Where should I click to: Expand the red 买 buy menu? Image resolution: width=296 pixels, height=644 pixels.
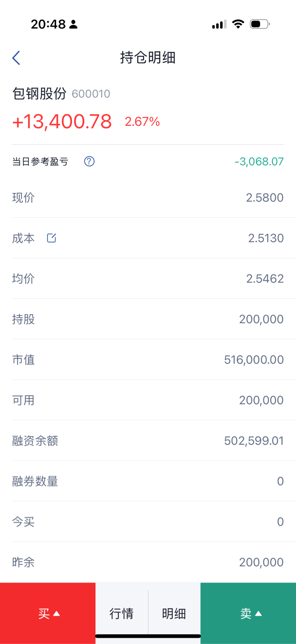pyautogui.click(x=48, y=613)
